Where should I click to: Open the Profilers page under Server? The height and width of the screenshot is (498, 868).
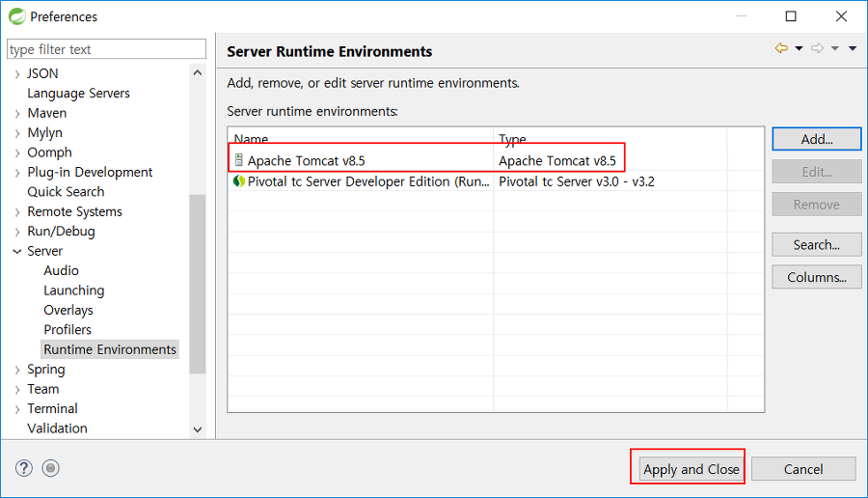68,330
